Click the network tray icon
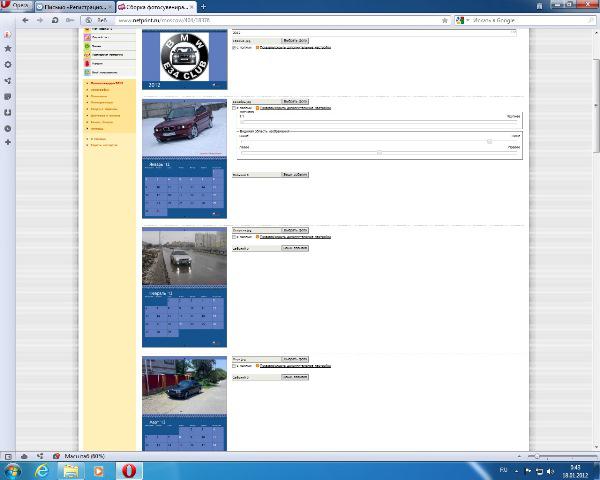Image resolution: width=600 pixels, height=480 pixels. (539, 471)
